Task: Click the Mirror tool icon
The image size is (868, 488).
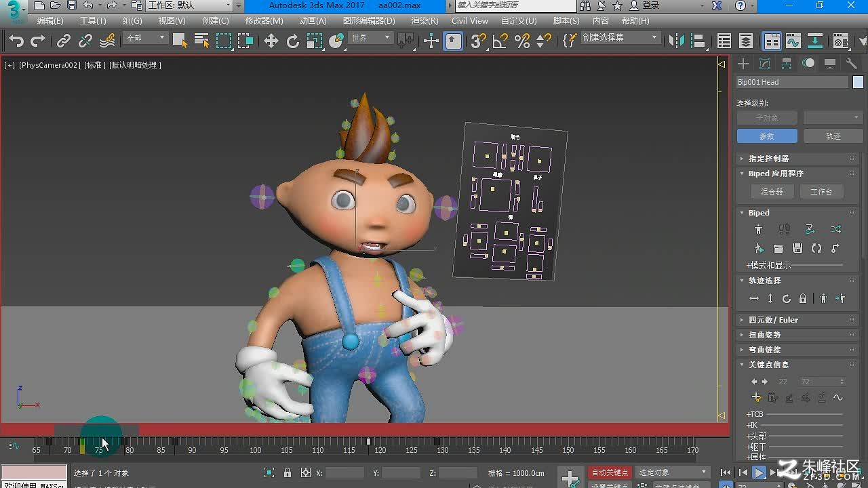Action: [677, 41]
